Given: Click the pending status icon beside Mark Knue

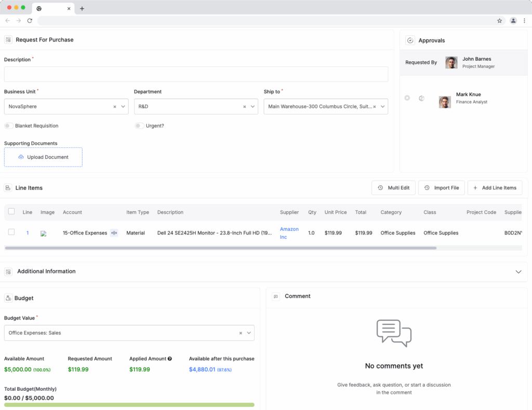Looking at the screenshot, I should tap(421, 98).
